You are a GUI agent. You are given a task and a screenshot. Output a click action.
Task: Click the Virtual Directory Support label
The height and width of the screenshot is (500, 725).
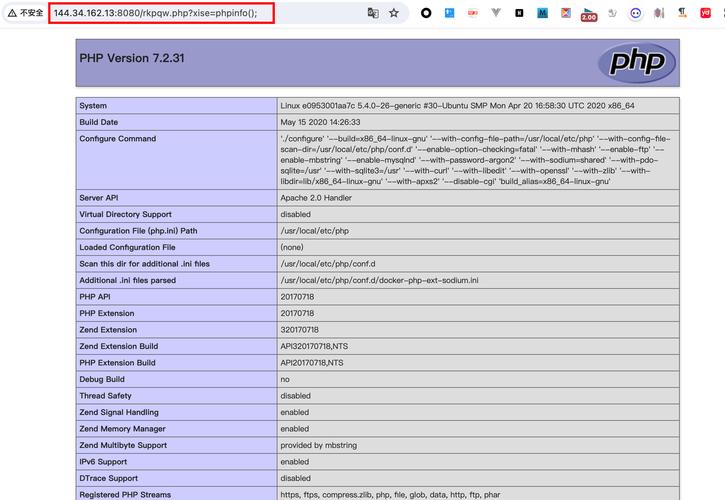(x=125, y=214)
